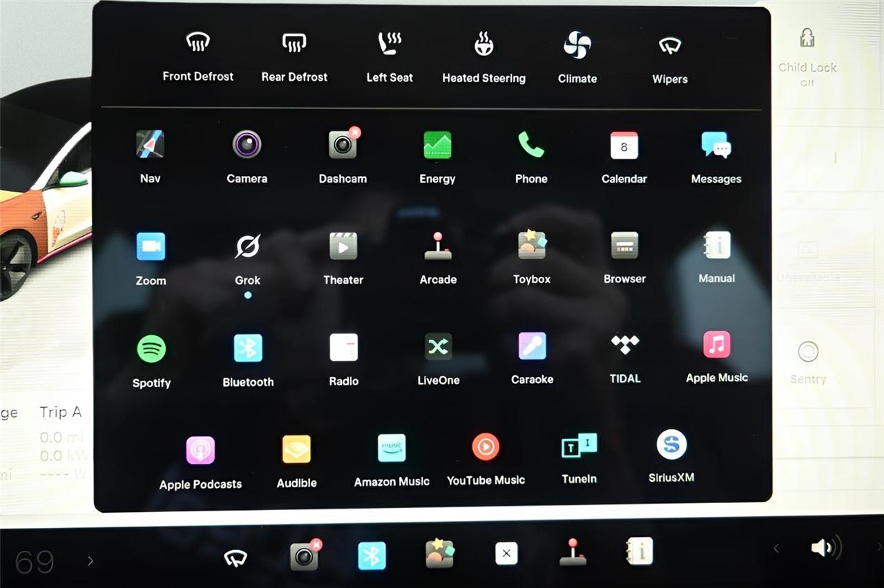
Task: Launch the Theater app
Action: pyautogui.click(x=343, y=246)
